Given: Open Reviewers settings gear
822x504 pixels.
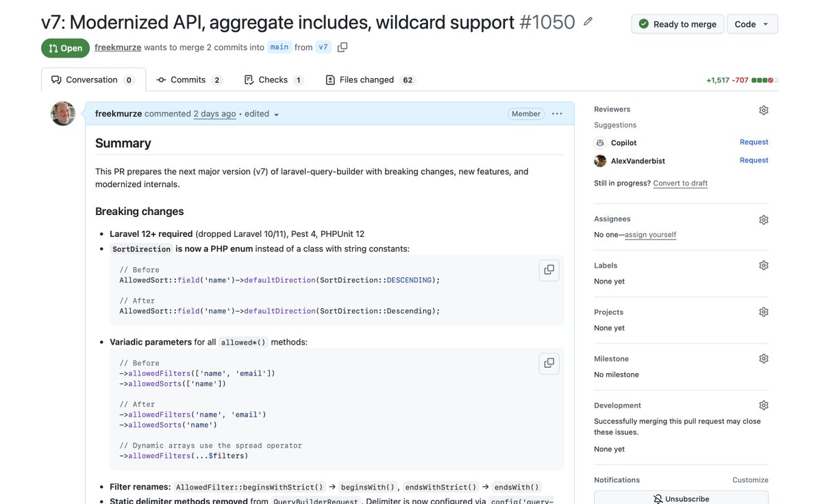Looking at the screenshot, I should 764,110.
